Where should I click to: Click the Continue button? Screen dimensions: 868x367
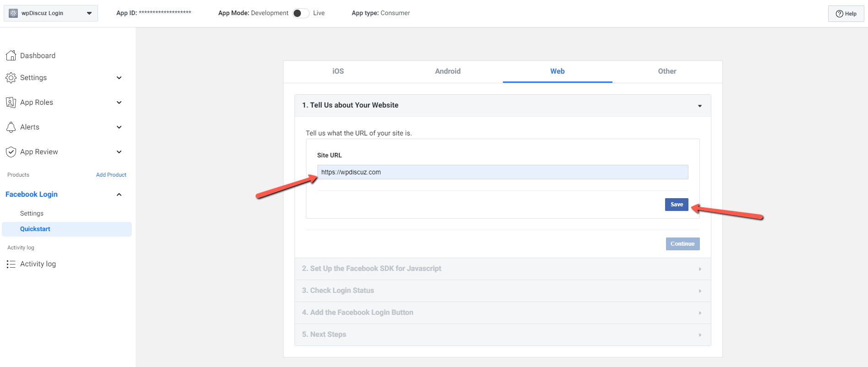pyautogui.click(x=682, y=244)
